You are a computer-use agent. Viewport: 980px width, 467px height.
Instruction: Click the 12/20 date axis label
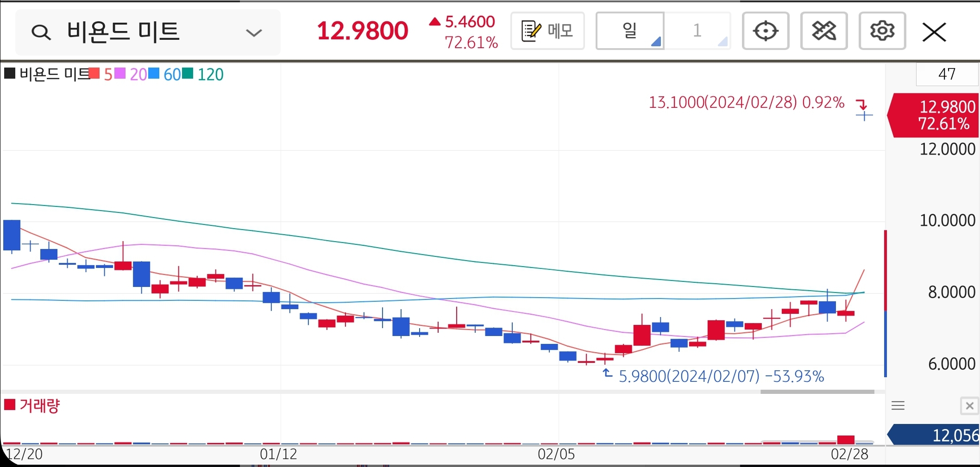(24, 454)
